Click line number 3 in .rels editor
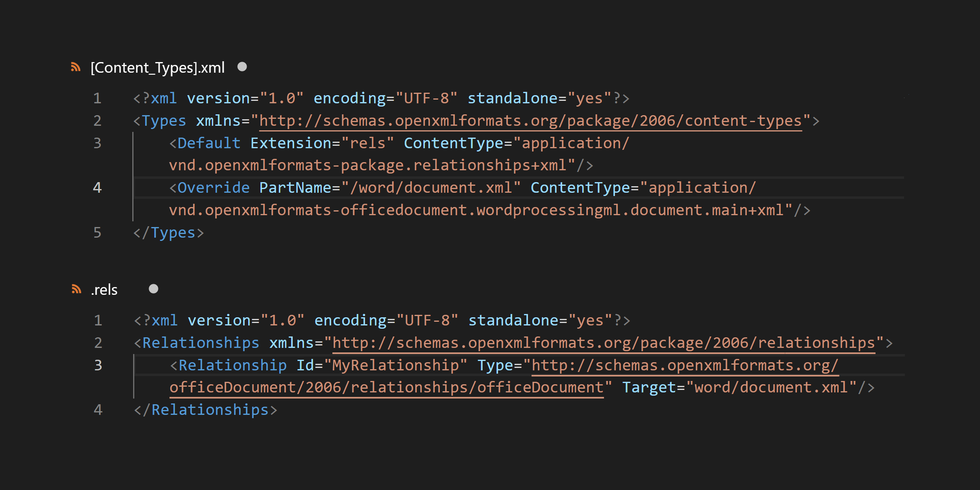Viewport: 980px width, 490px height. 98,365
